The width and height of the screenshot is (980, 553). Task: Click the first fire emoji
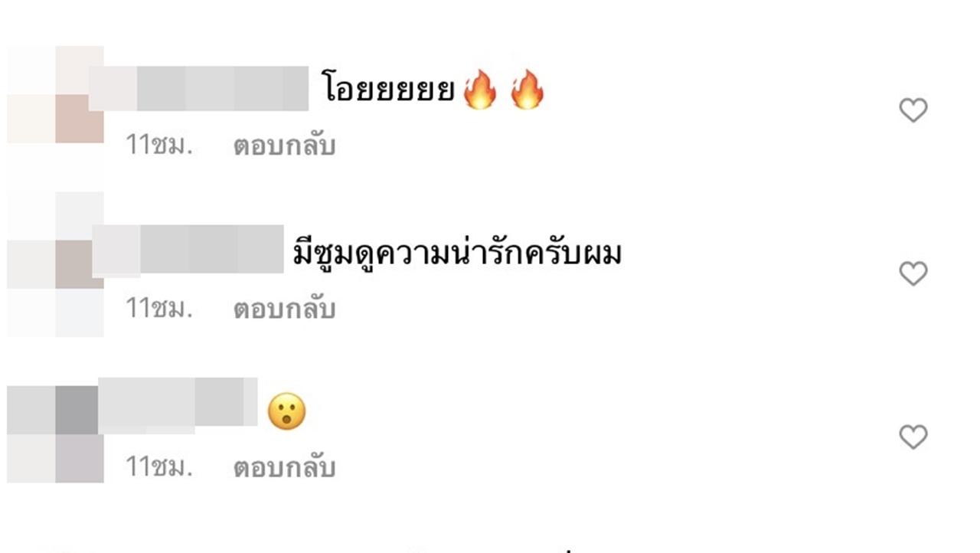481,92
